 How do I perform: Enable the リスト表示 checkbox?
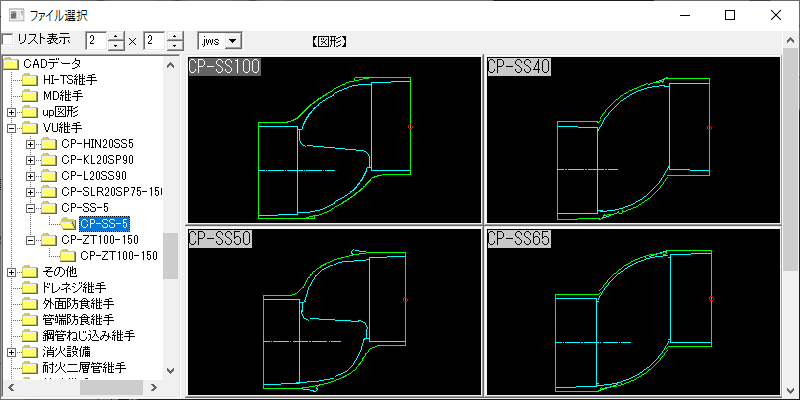pyautogui.click(x=8, y=40)
